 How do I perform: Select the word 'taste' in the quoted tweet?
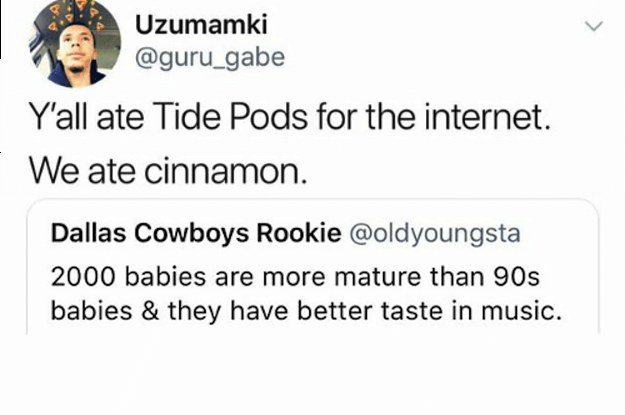coord(412,311)
